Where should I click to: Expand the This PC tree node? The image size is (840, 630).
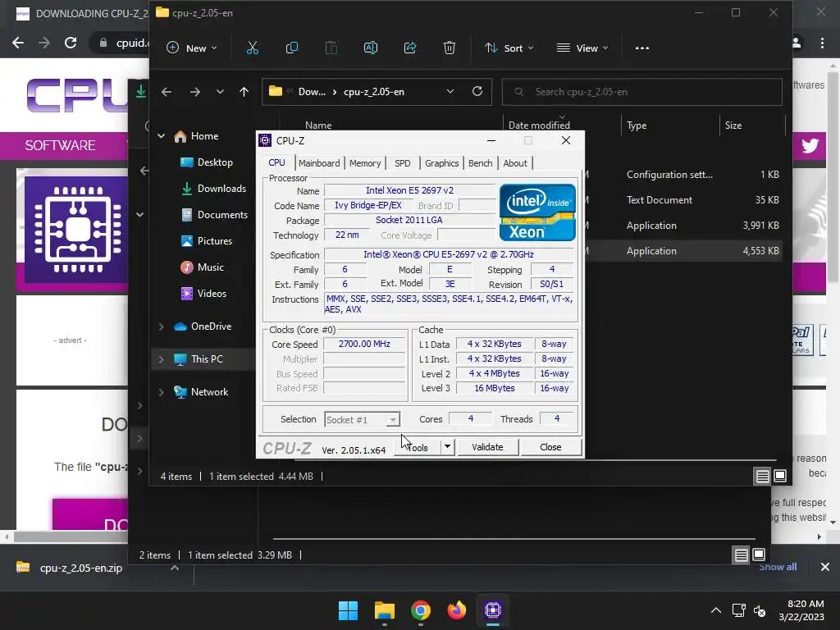pos(161,359)
